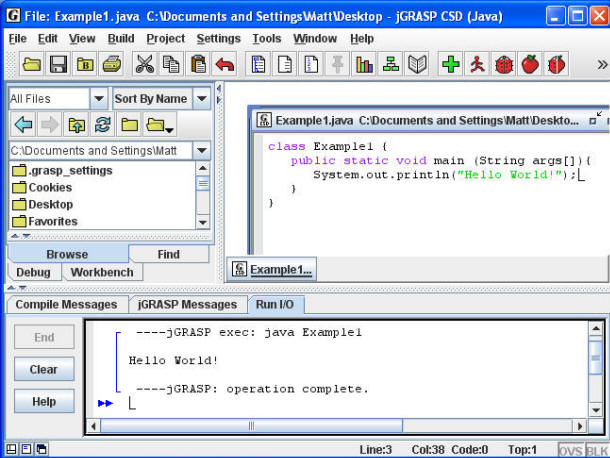Remove CSD with the plain page icon
This screenshot has width=610, height=458.
284,64
